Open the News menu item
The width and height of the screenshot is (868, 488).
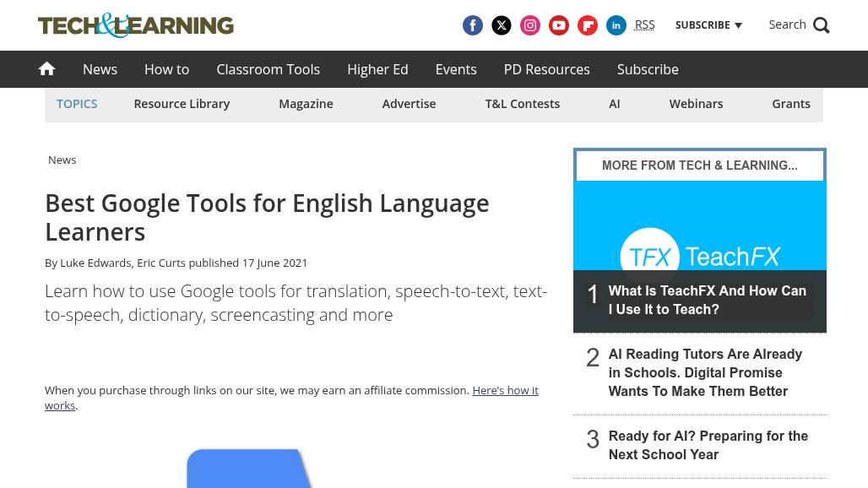click(100, 69)
